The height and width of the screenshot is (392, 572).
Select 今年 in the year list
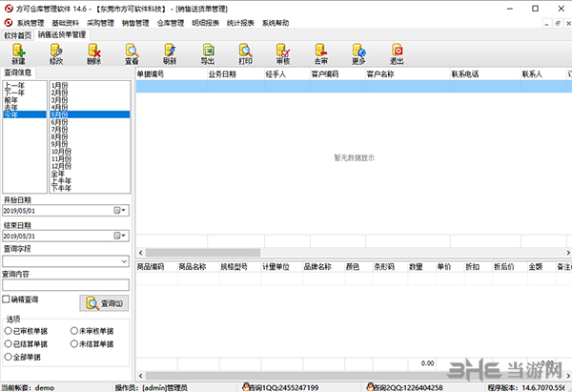25,114
